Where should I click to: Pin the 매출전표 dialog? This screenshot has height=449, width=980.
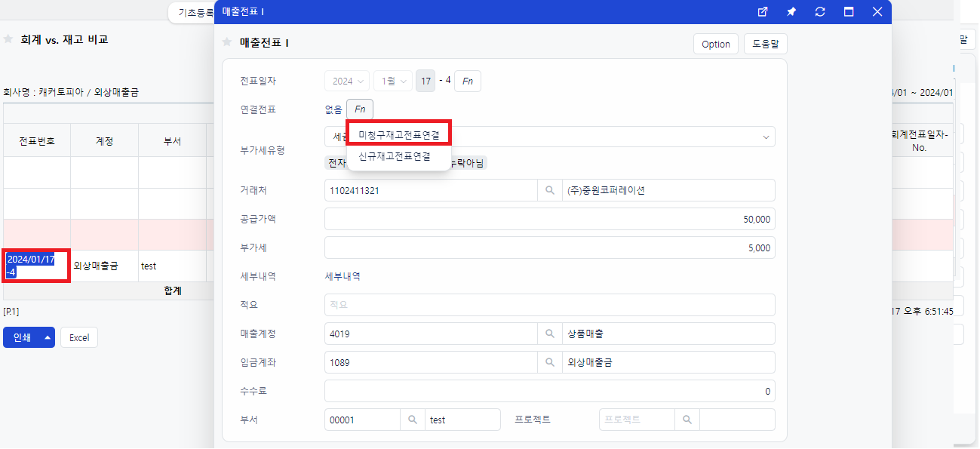pos(791,12)
